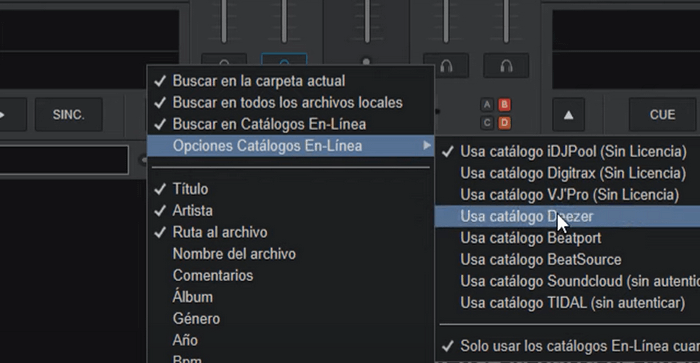Enable Año search field
The width and height of the screenshot is (700, 363).
click(291, 340)
